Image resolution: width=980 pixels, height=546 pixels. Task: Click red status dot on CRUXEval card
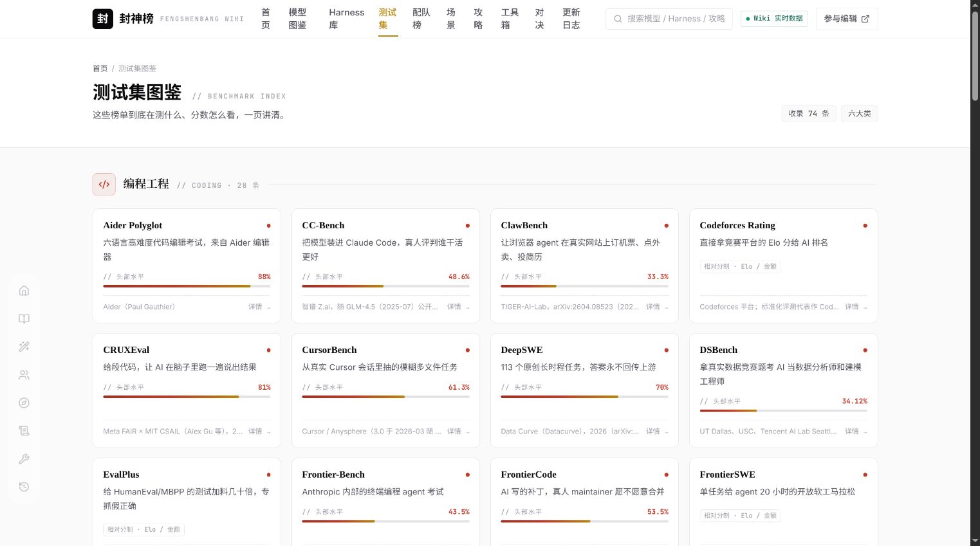(268, 350)
